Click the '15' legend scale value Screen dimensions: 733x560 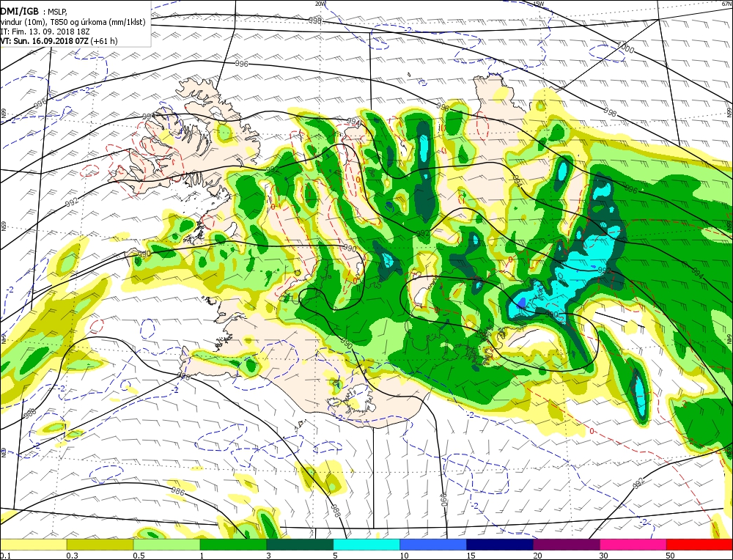coord(471,556)
